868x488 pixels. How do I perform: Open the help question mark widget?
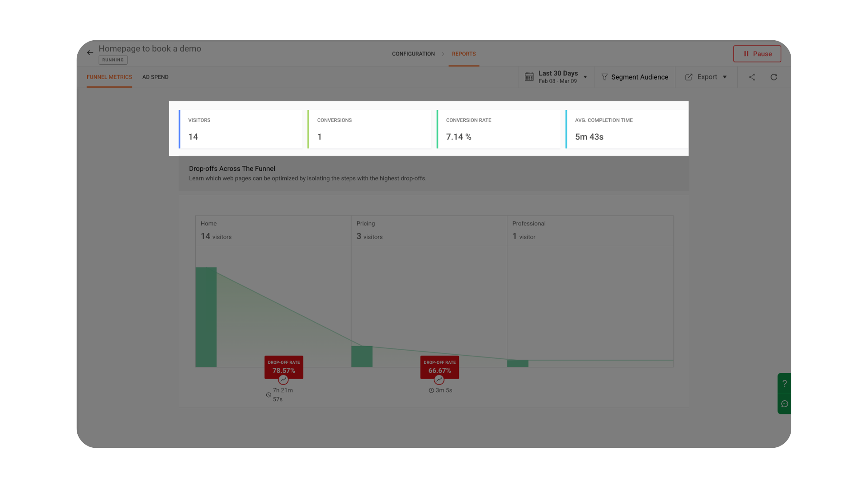click(x=784, y=383)
